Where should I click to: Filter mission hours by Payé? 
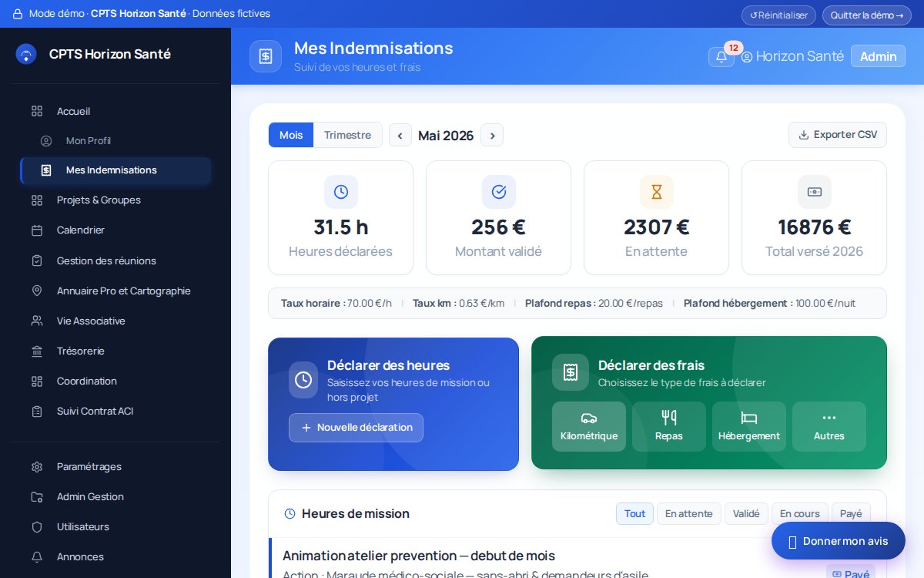pos(851,513)
